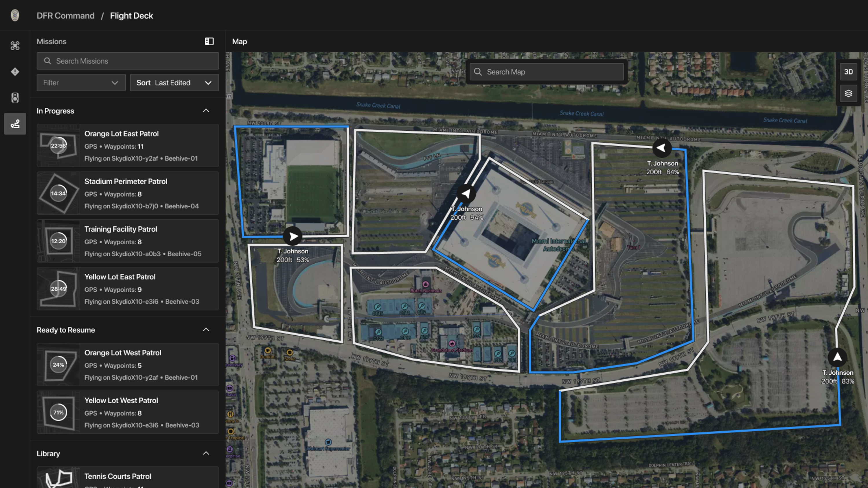Open Yellow Lot East Patrol mission
Viewport: 868px width, 488px height.
click(128, 289)
